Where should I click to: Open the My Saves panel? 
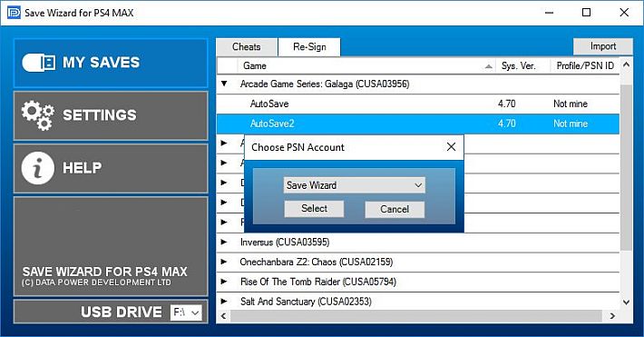[x=111, y=63]
